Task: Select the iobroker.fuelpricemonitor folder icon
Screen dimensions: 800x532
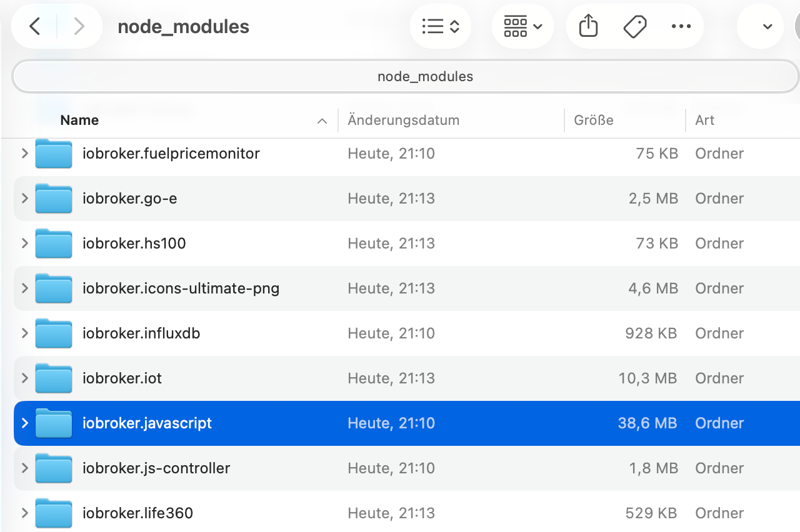Action: coord(54,153)
